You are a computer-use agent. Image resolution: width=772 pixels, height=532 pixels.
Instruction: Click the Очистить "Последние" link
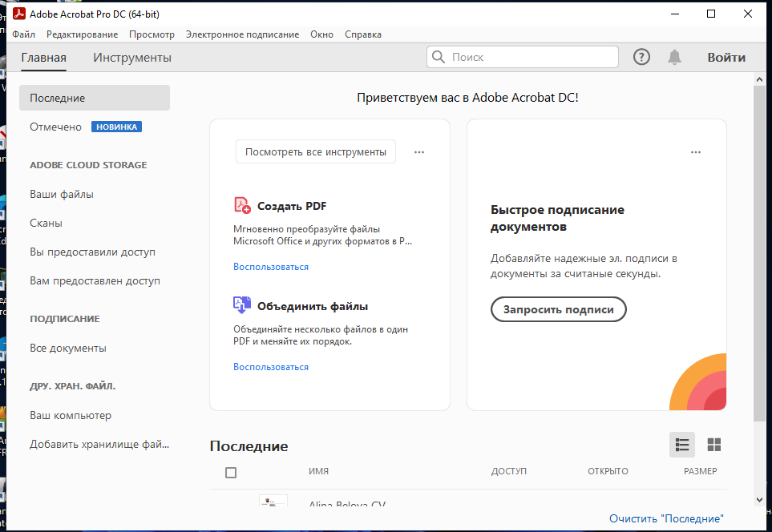(x=666, y=518)
